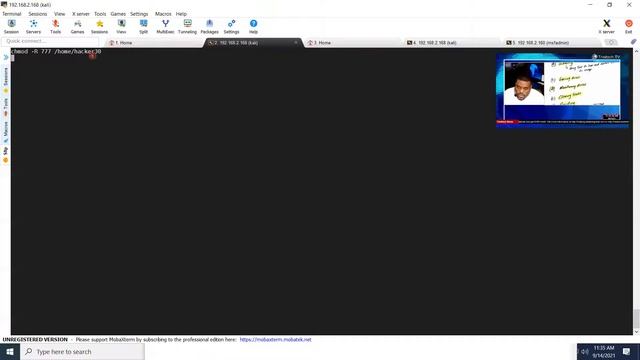
Task: Open the mobaxterm.mobatek.net link
Action: tap(276, 340)
